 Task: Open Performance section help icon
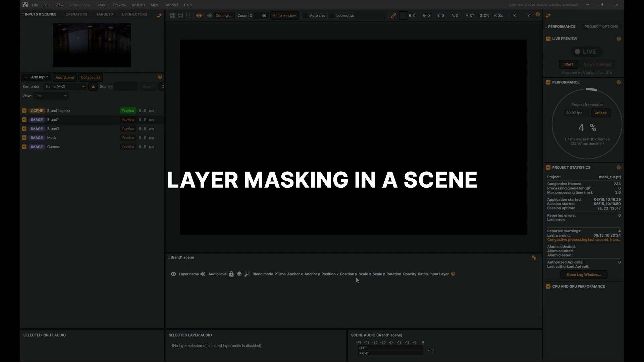[x=619, y=82]
